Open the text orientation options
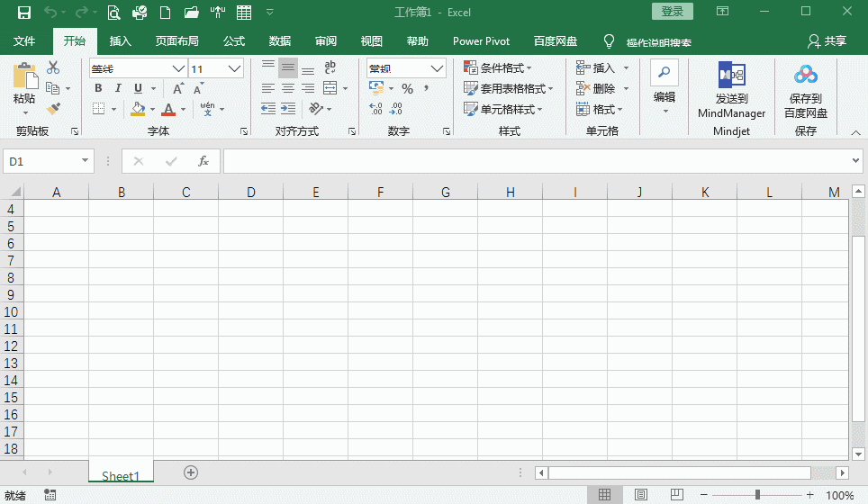This screenshot has height=504, width=868. [316, 108]
